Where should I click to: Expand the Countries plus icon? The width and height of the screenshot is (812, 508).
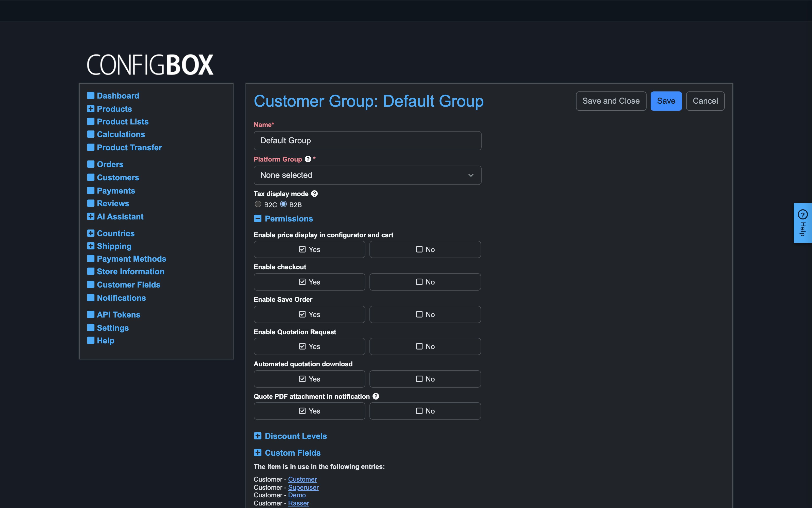(91, 233)
